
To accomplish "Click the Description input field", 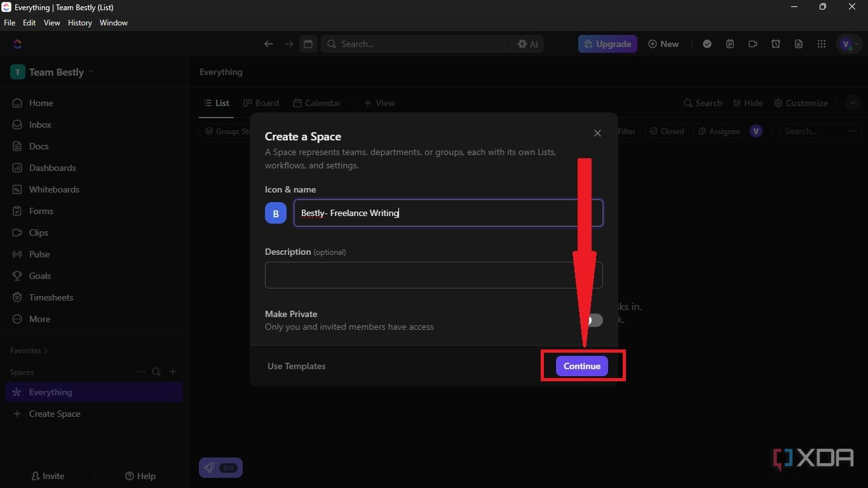I will tap(433, 275).
